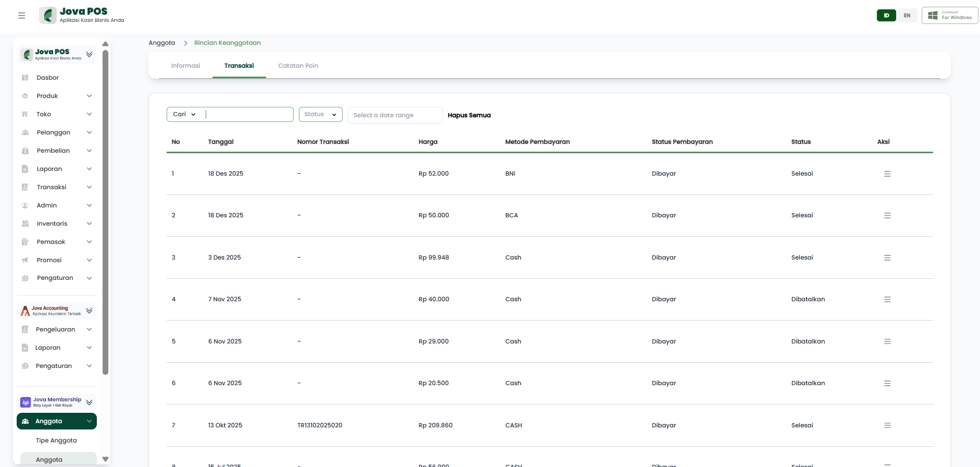Open the Status filter dropdown

[321, 114]
